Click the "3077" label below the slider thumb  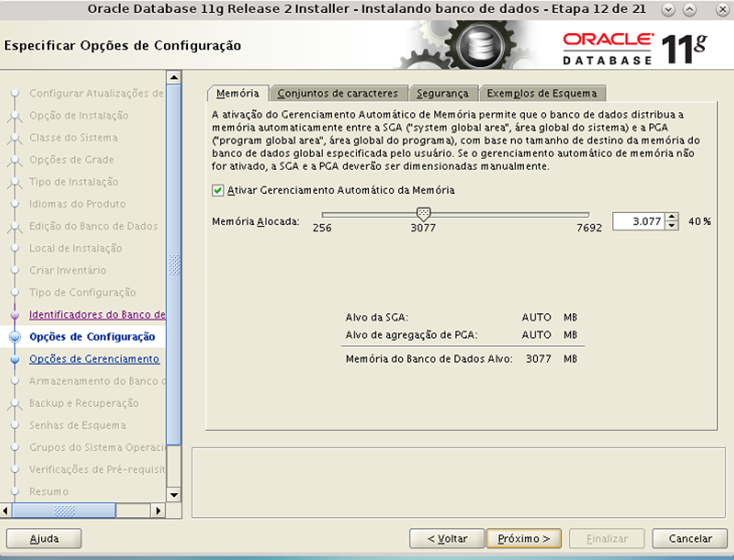pyautogui.click(x=423, y=228)
